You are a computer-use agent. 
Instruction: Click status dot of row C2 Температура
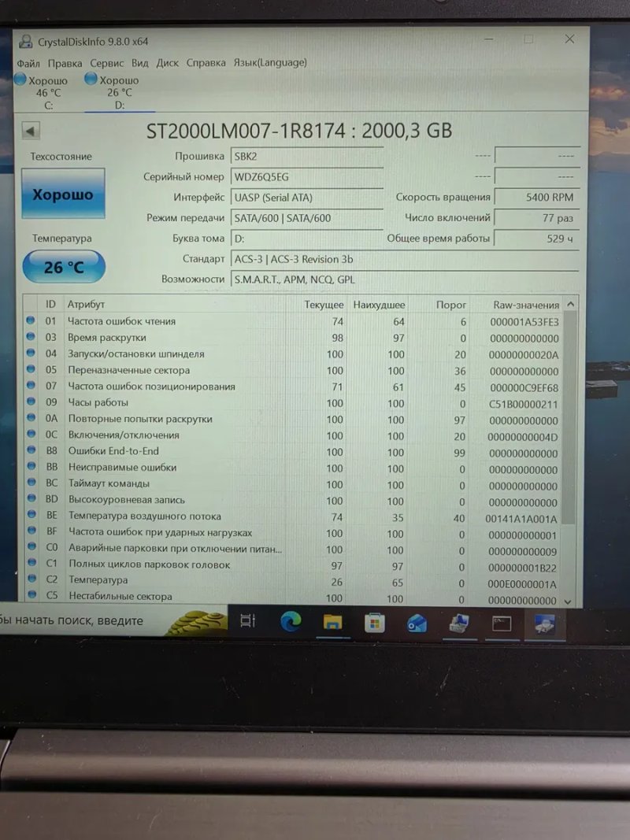click(x=32, y=579)
